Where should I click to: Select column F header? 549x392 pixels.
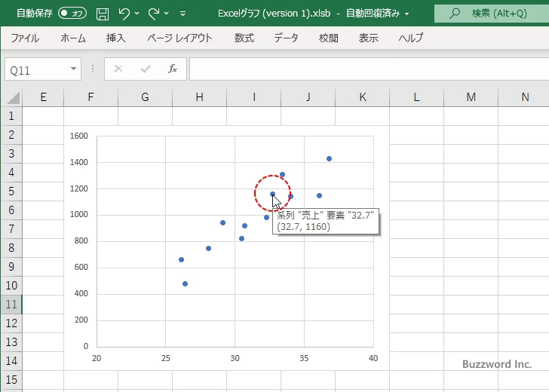coord(90,97)
